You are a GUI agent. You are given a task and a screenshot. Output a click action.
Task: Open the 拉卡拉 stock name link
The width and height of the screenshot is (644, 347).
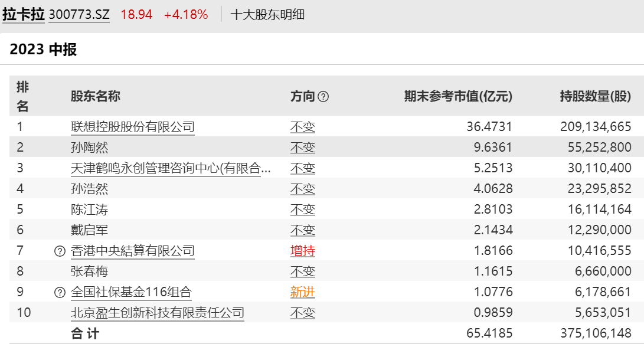click(x=24, y=15)
